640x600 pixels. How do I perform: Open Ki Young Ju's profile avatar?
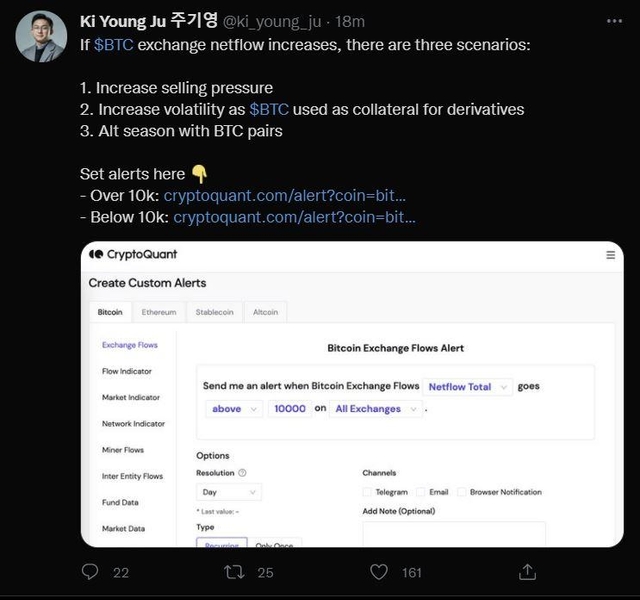click(41, 38)
